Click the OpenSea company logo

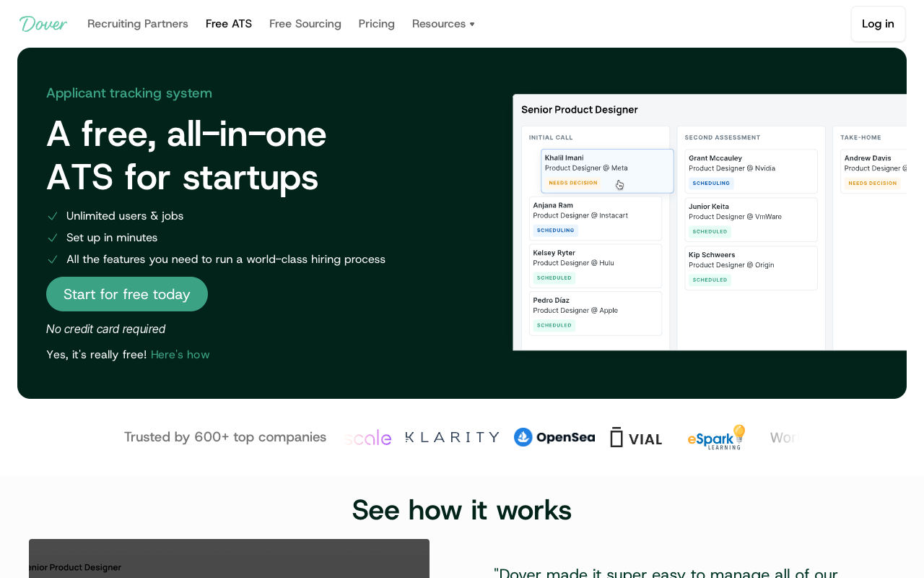point(554,437)
